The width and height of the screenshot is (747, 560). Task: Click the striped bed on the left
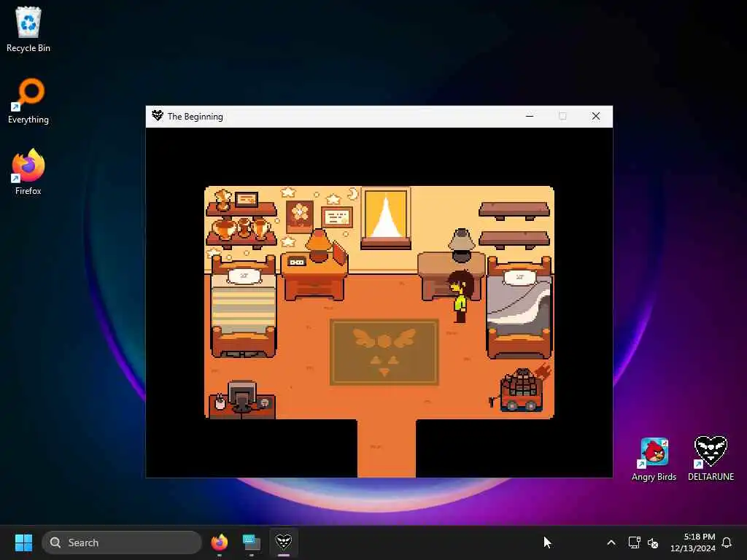(x=244, y=306)
